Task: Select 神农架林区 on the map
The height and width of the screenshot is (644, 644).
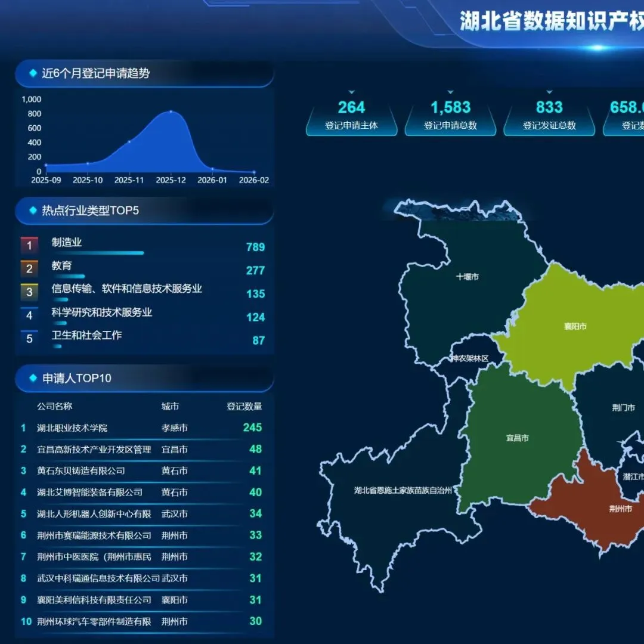Action: coord(470,358)
